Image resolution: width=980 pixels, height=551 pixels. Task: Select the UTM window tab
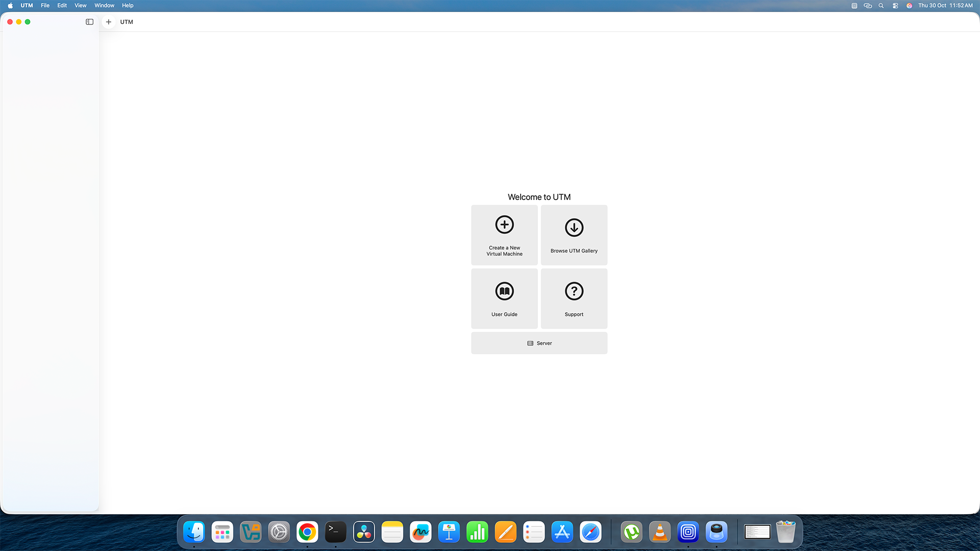[x=126, y=22]
